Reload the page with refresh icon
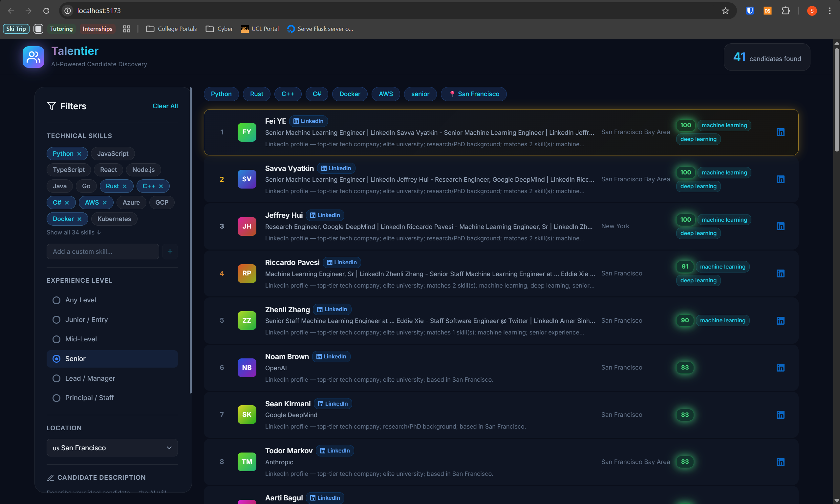This screenshot has height=504, width=840. [x=46, y=11]
